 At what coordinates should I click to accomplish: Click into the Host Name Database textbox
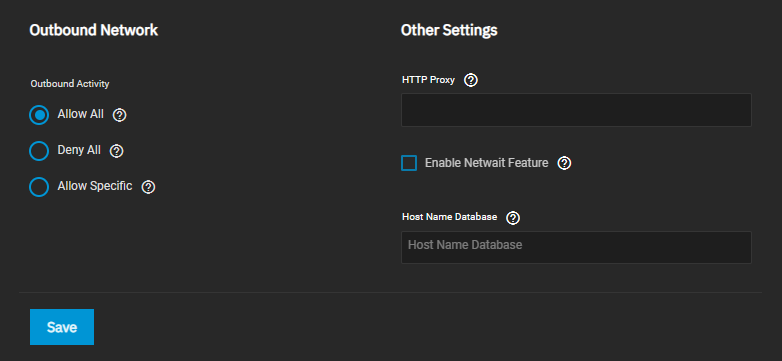pos(576,247)
